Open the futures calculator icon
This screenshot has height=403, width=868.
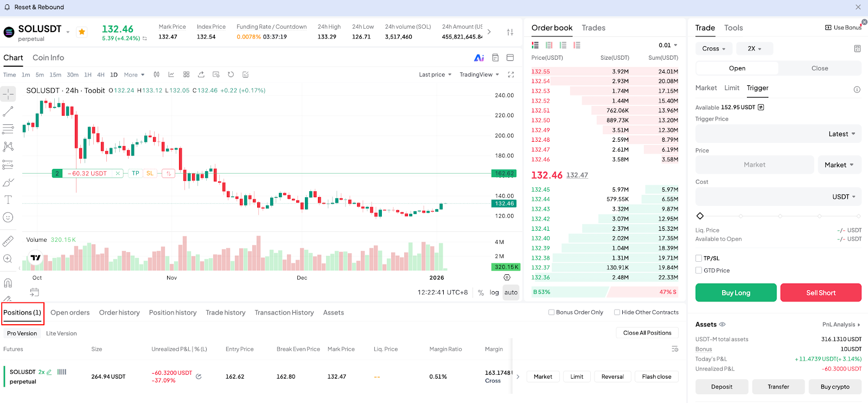[x=857, y=49]
